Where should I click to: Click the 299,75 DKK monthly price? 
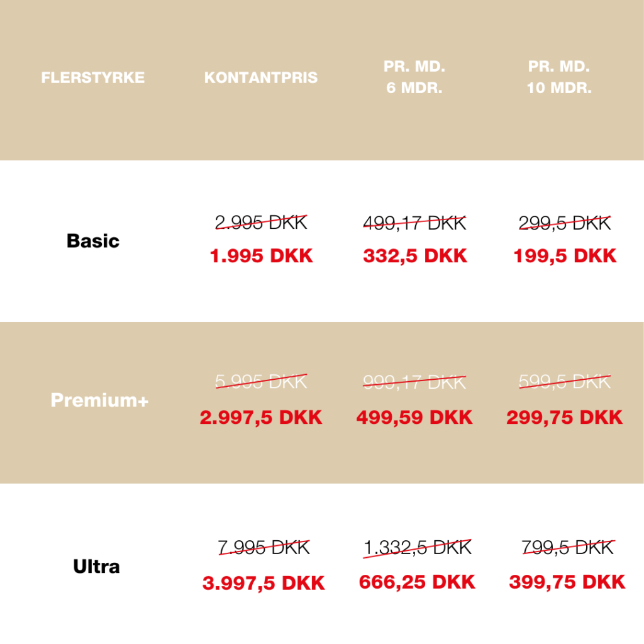point(564,418)
